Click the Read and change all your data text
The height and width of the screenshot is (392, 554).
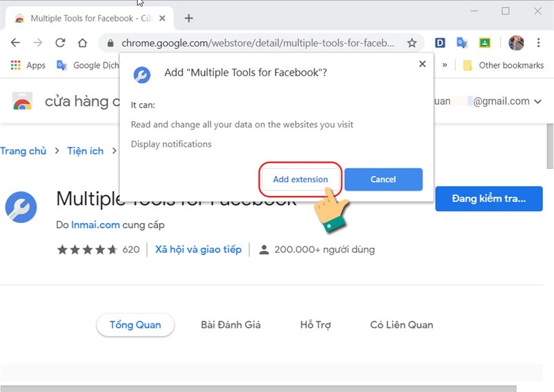pyautogui.click(x=242, y=125)
